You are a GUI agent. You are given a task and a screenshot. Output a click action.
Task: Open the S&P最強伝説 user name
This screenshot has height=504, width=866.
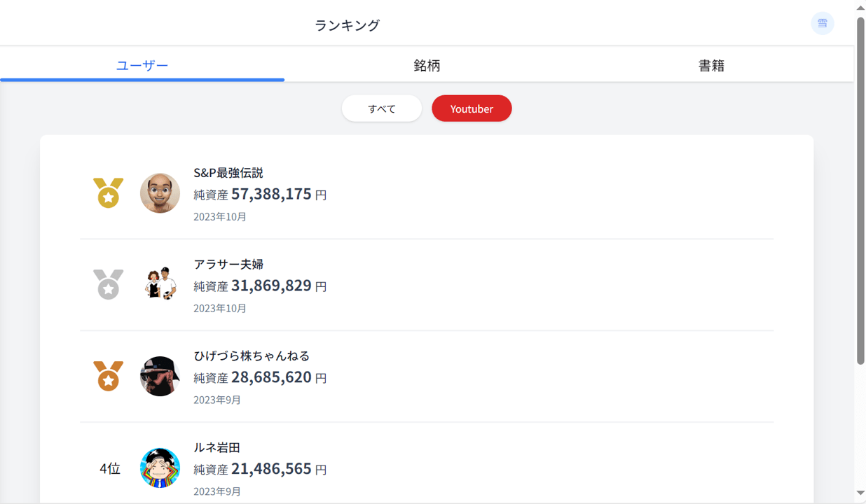[228, 173]
